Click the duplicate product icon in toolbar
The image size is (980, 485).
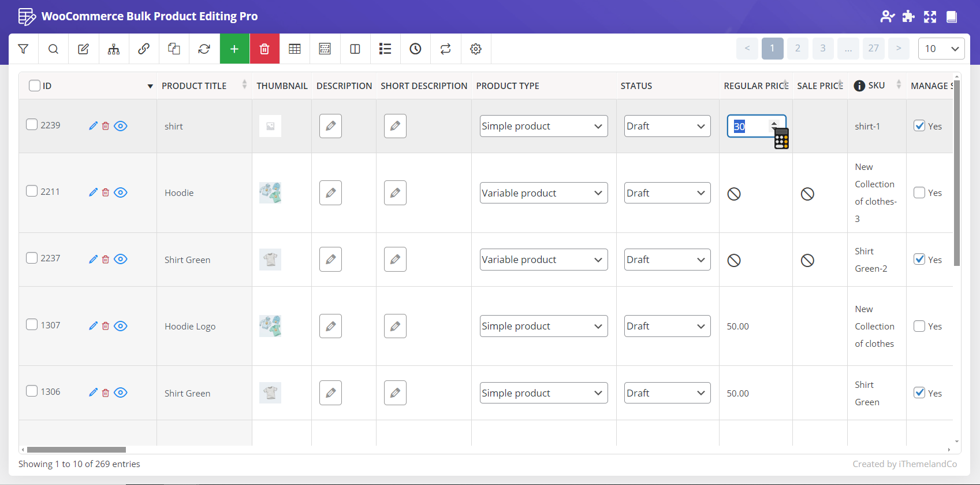coord(174,49)
